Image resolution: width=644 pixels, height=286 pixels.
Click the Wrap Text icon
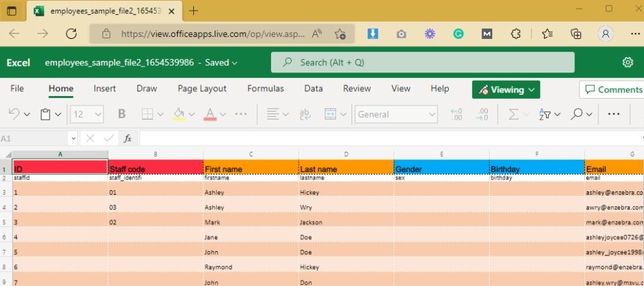click(305, 114)
